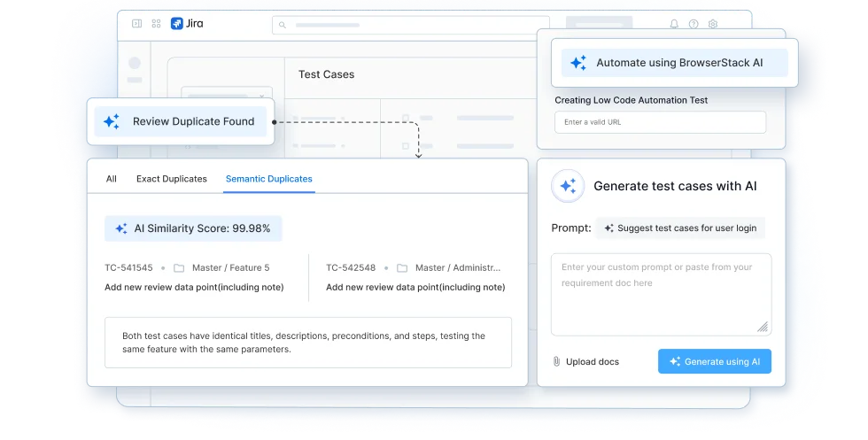Open dropdown above Review Duplicate Found
The width and height of the screenshot is (868, 440).
point(227,93)
